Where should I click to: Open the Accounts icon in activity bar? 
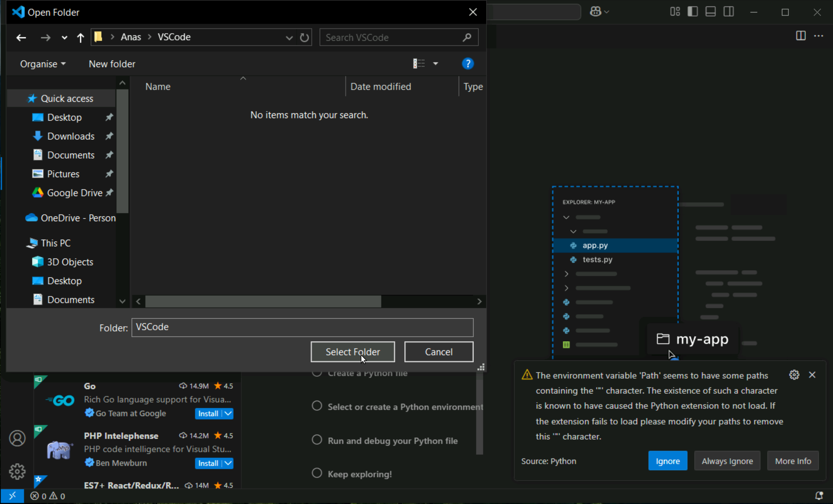[17, 438]
